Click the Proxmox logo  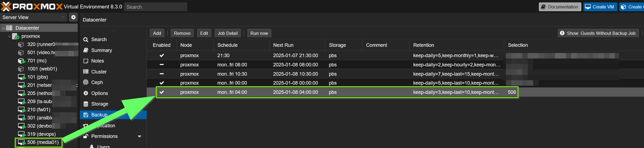point(32,7)
